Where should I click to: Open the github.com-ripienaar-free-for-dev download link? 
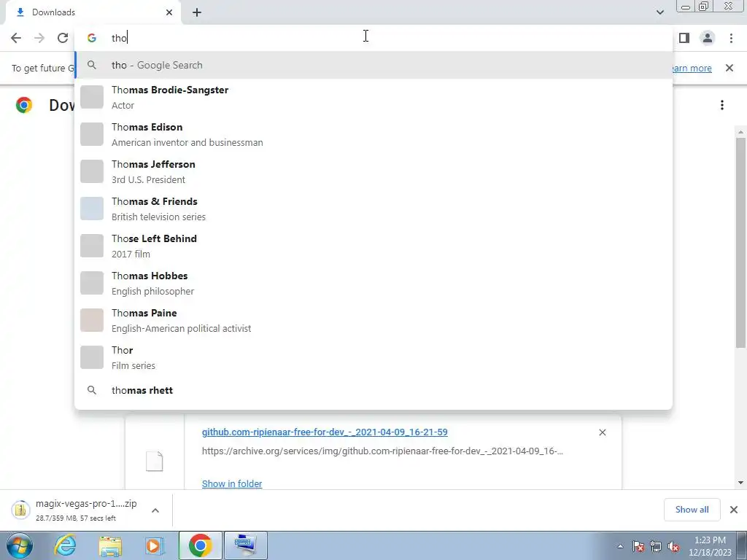pyautogui.click(x=325, y=432)
